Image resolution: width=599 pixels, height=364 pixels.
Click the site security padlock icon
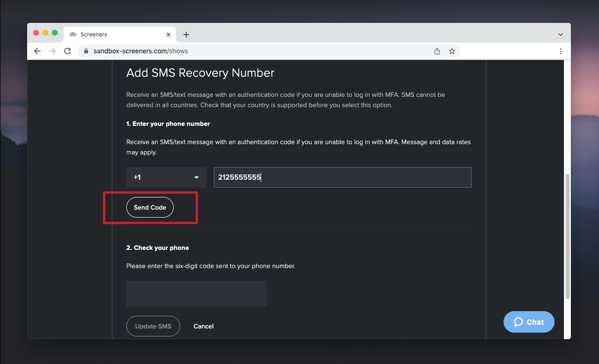86,51
